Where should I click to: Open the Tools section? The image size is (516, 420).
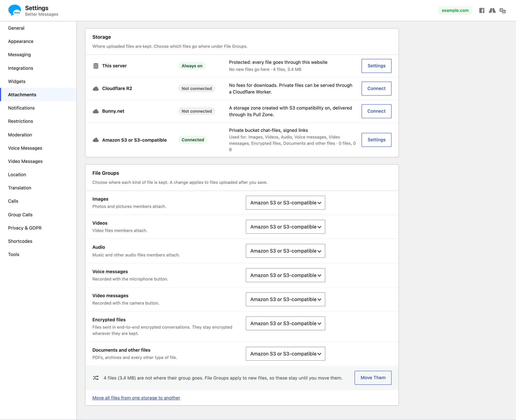pyautogui.click(x=38, y=255)
